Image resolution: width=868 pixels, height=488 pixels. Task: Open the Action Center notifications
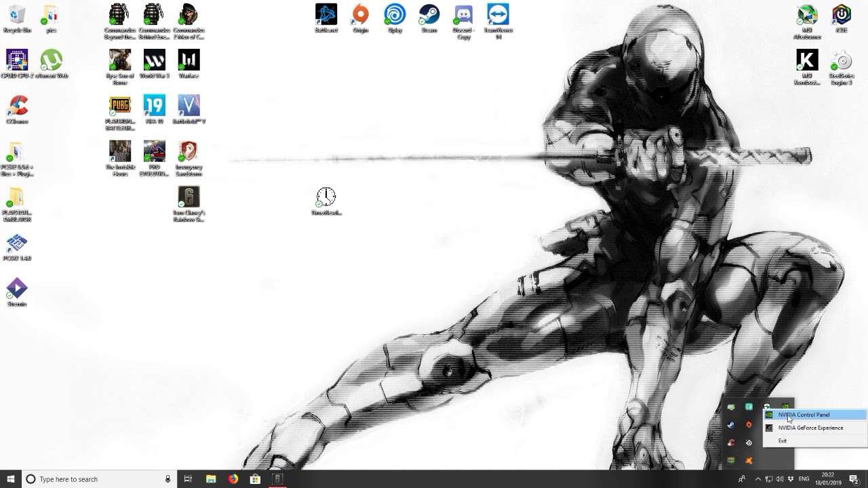854,479
